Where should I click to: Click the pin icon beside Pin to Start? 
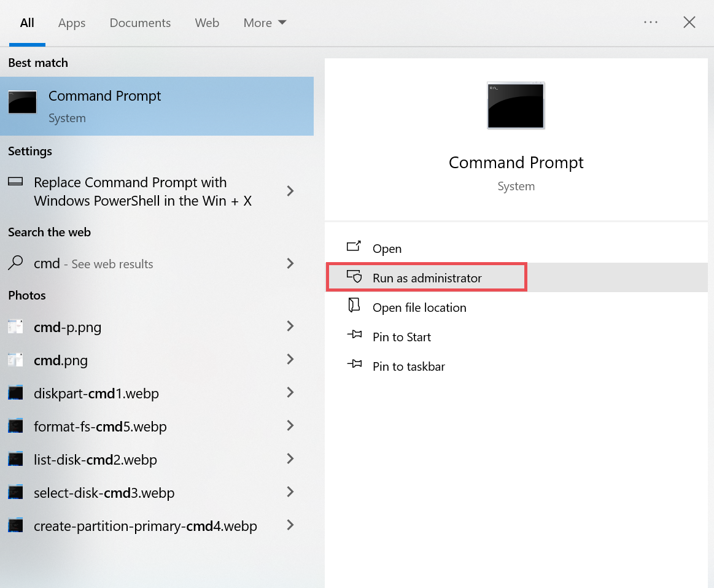[354, 335]
